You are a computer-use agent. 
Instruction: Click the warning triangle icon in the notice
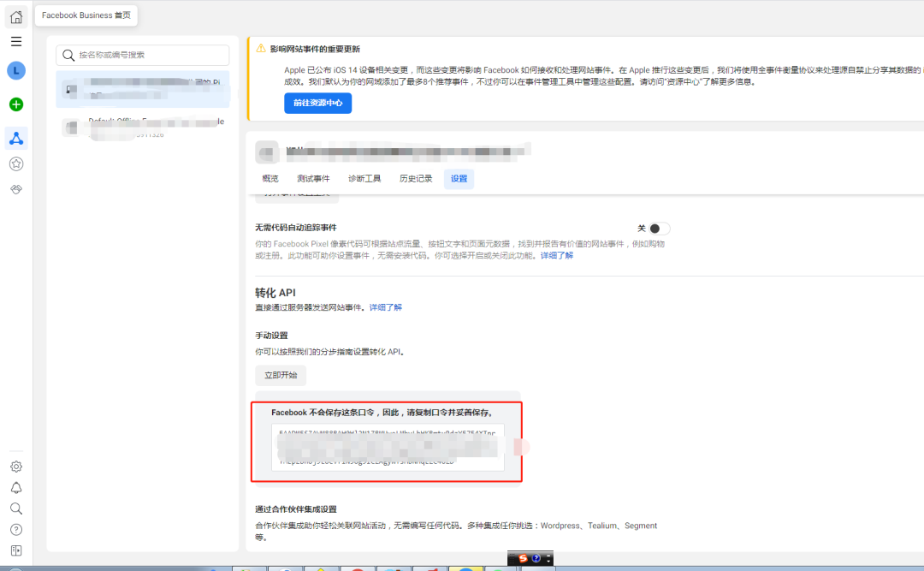tap(260, 49)
